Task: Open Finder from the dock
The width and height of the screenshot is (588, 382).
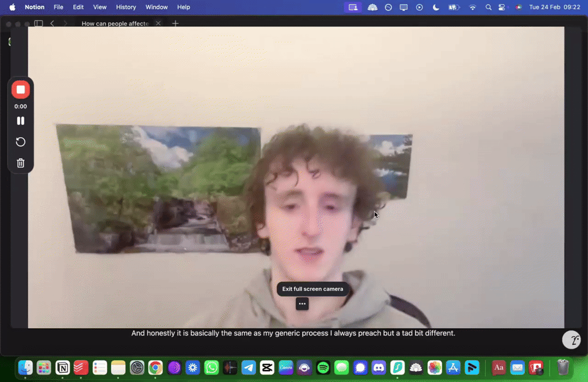Action: [25, 368]
